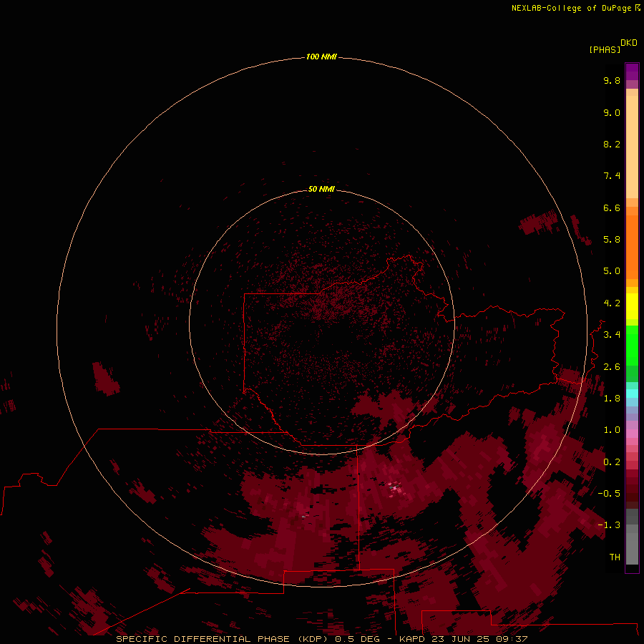Click the 5.8 scale value
The image size is (644, 644).
[x=612, y=240]
